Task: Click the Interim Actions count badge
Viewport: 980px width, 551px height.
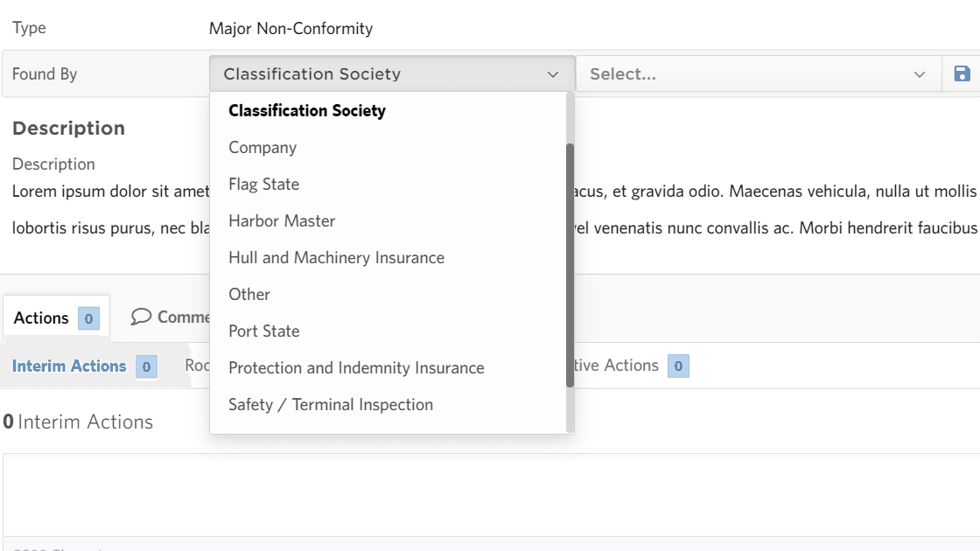Action: click(147, 366)
